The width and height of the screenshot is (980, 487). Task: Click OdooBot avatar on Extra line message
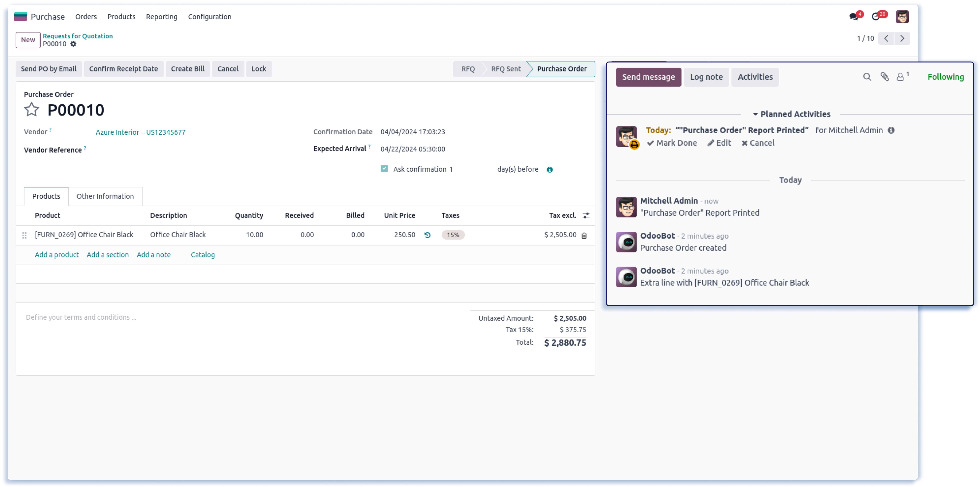(626, 277)
